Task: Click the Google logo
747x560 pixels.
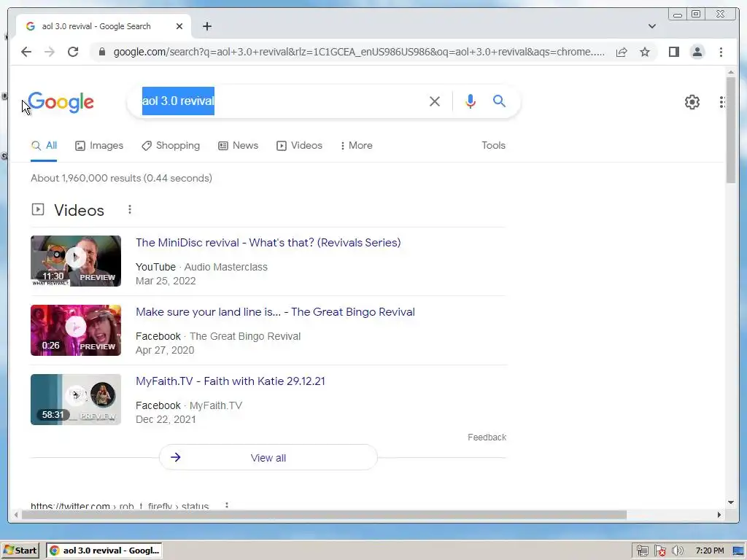Action: (61, 102)
